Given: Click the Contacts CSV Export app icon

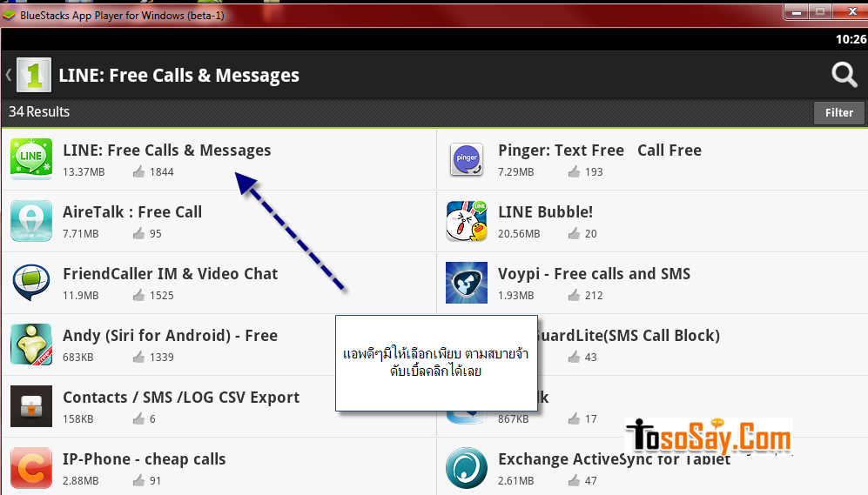Looking at the screenshot, I should pyautogui.click(x=31, y=406).
